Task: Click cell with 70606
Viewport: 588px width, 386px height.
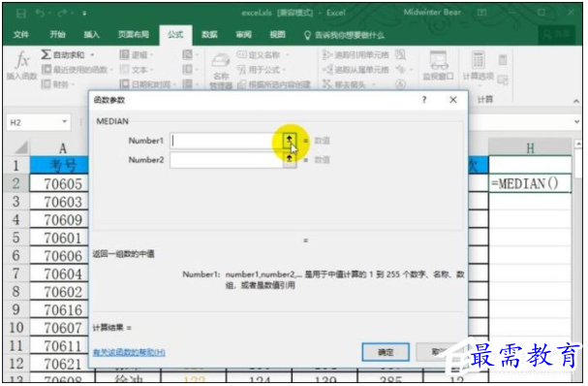Action: [59, 256]
